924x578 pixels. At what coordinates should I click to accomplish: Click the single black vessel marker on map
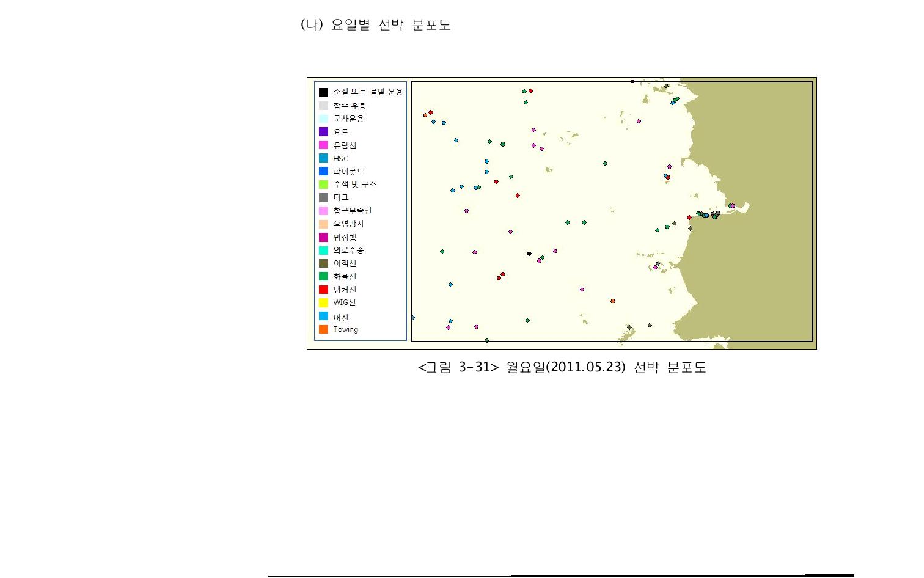click(x=529, y=254)
